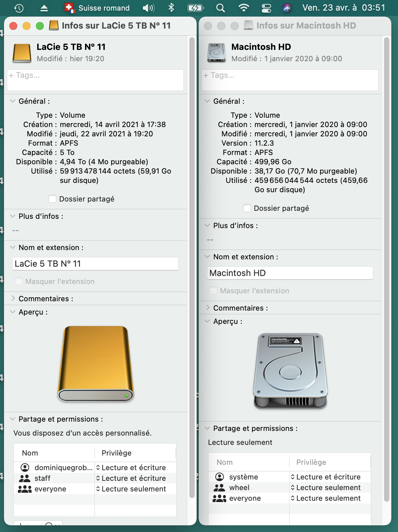Screen dimensions: 398x532
Task: Change wheel privilege dropdown
Action: click(326, 487)
